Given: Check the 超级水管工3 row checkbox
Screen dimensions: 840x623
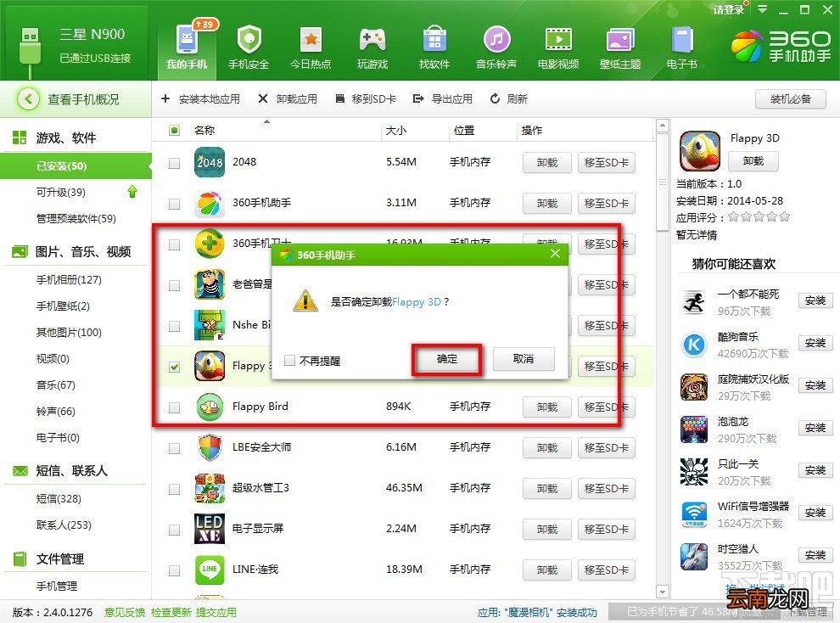Looking at the screenshot, I should 174,489.
